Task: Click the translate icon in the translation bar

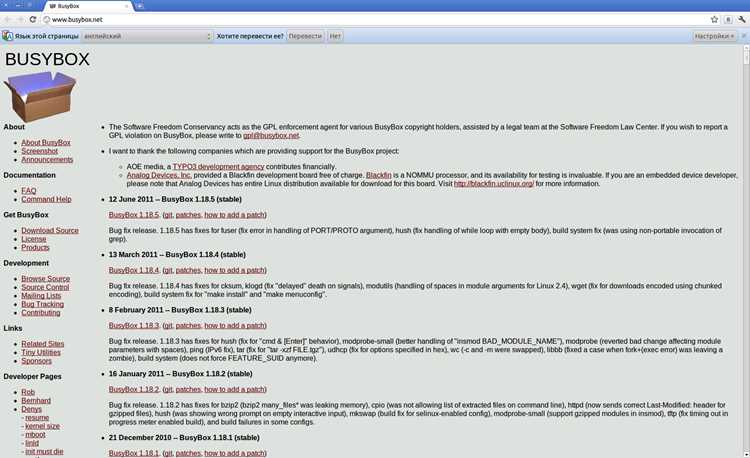Action: click(7, 36)
